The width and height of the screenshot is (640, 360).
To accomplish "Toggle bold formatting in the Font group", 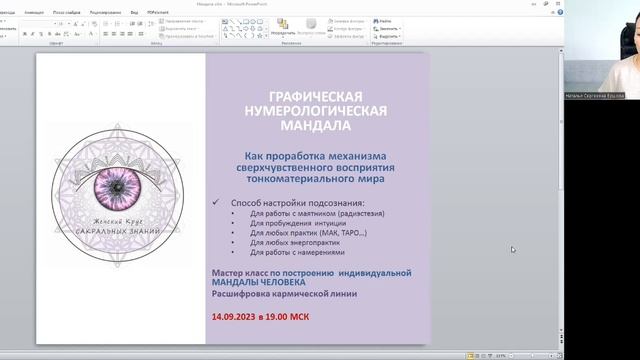I will tap(24, 34).
